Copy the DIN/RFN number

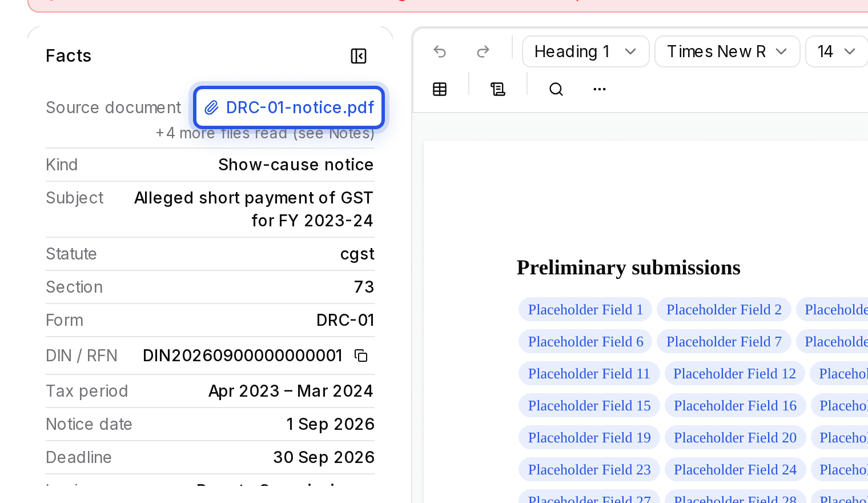tap(361, 356)
